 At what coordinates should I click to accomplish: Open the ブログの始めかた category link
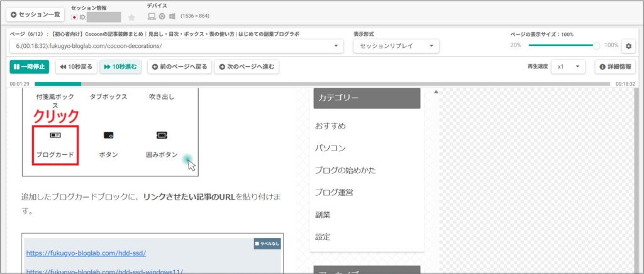click(345, 170)
